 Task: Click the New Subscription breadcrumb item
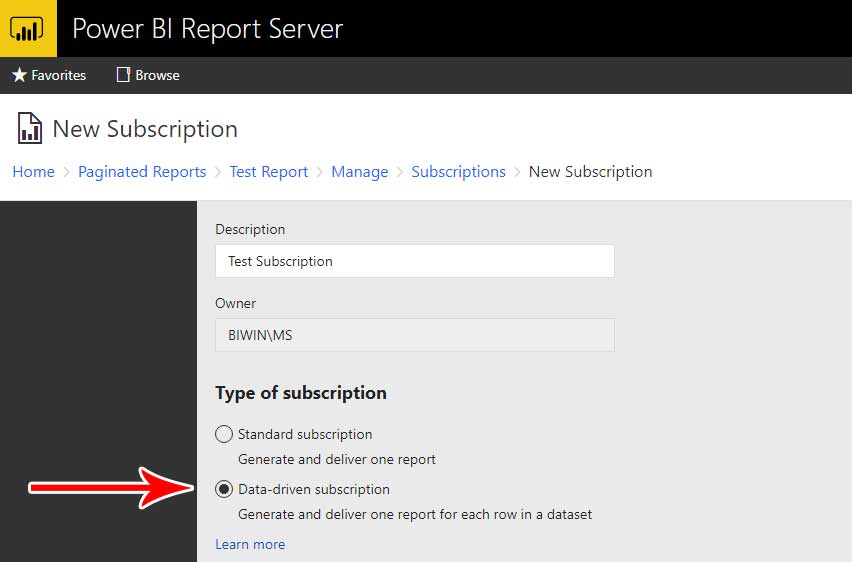590,172
